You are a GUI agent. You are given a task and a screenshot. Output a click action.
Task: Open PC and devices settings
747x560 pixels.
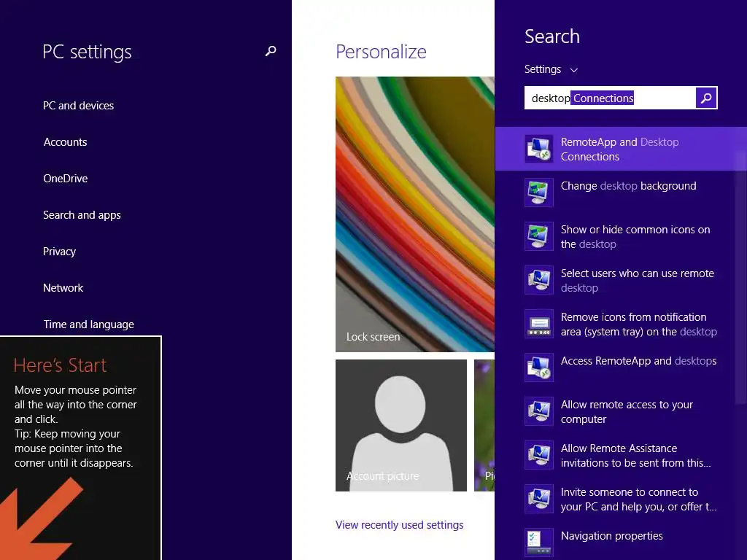point(78,106)
